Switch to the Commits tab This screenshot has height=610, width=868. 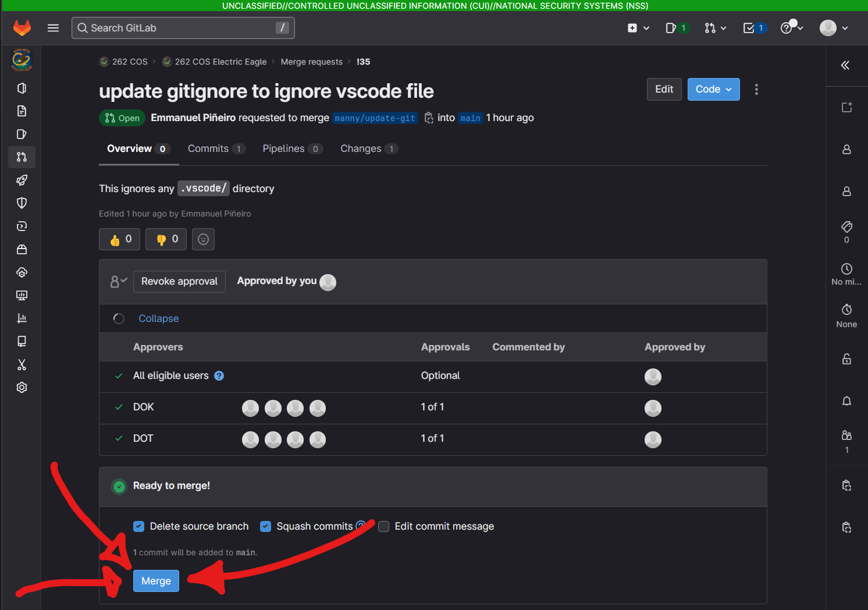(216, 149)
